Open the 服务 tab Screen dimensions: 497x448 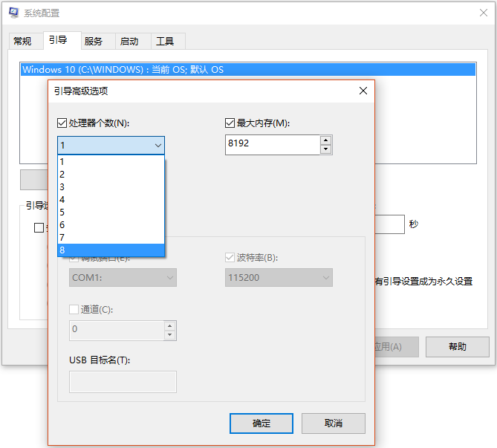94,41
